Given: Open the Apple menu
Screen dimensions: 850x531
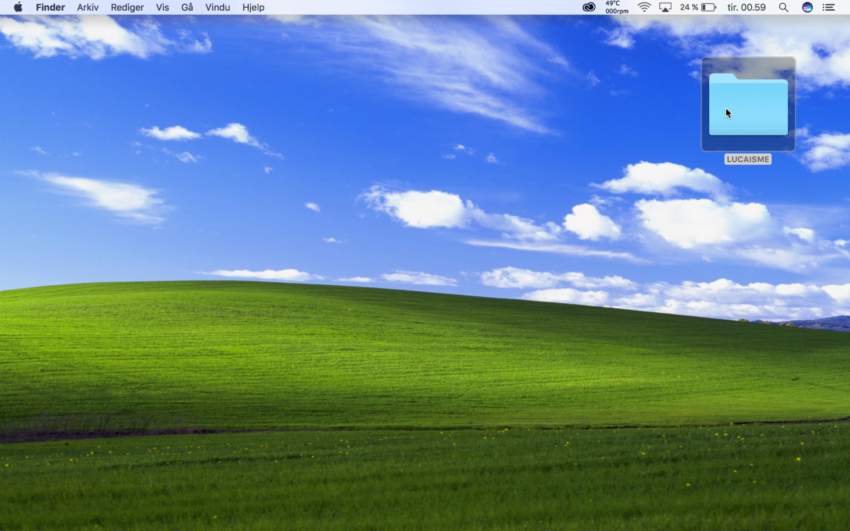Looking at the screenshot, I should point(18,7).
